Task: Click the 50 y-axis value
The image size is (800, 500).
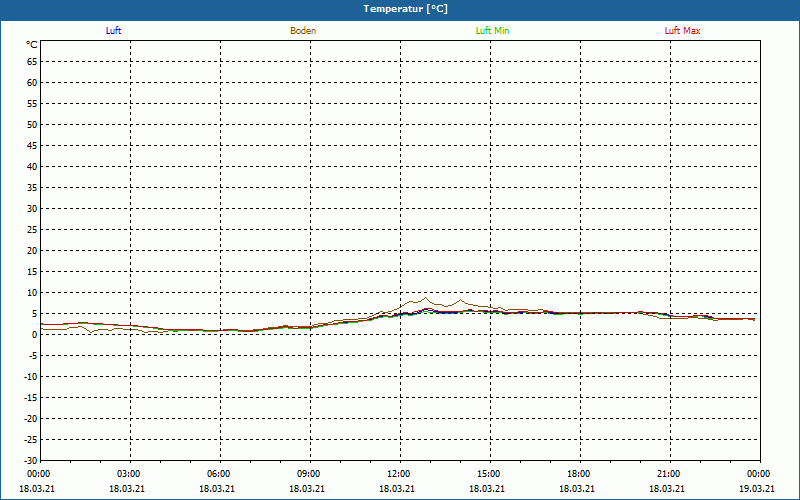Action: tap(32, 124)
